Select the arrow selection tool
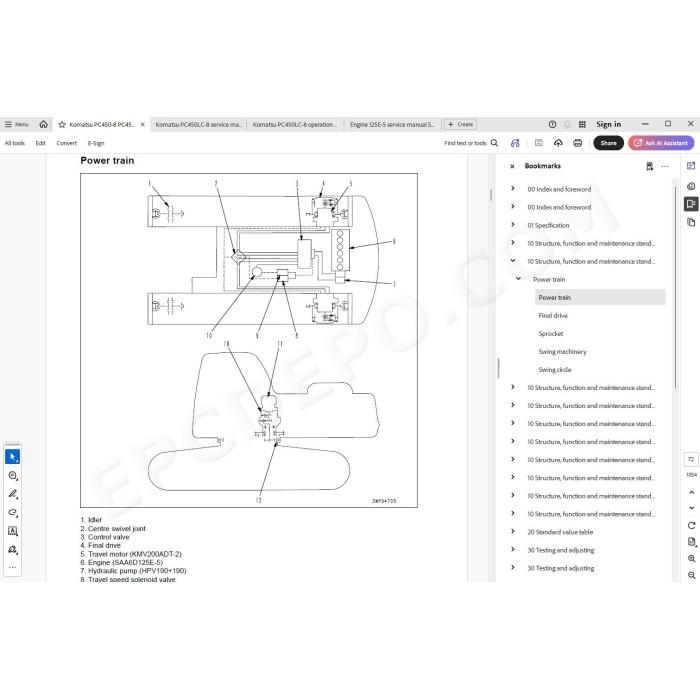Viewport: 700px width, 700px height. click(12, 457)
